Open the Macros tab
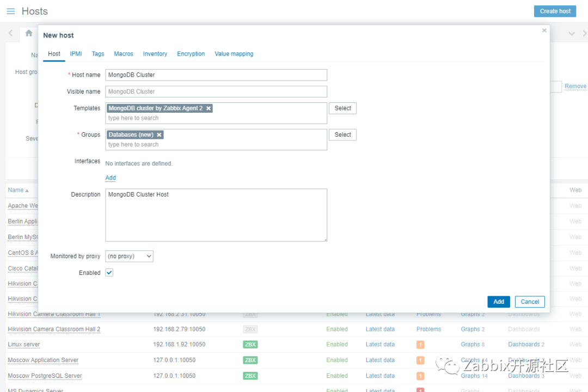Viewport: 588px width, 392px height. (124, 54)
